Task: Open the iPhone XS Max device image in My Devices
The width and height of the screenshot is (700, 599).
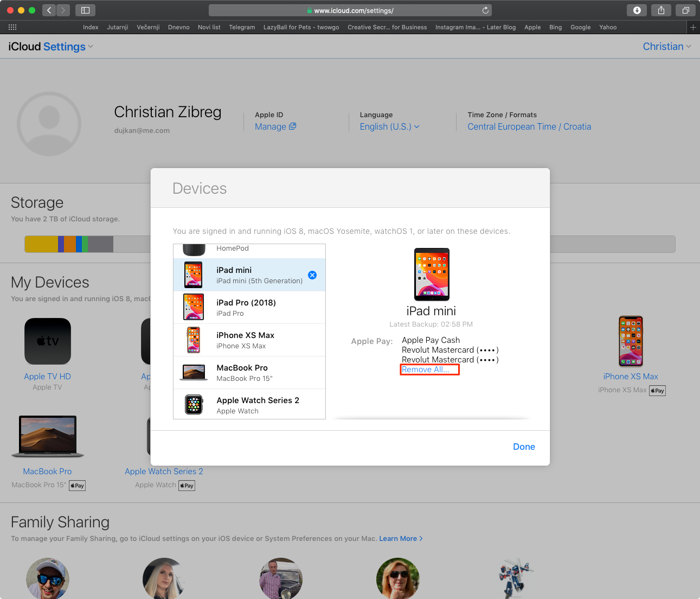Action: (x=631, y=341)
